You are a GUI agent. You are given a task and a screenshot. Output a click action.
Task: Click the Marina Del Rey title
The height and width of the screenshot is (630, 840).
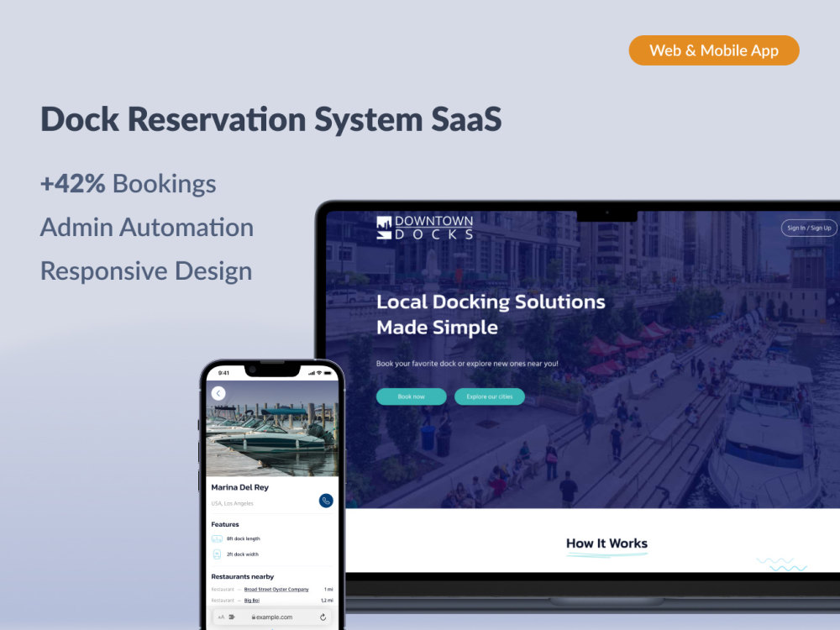pyautogui.click(x=240, y=487)
